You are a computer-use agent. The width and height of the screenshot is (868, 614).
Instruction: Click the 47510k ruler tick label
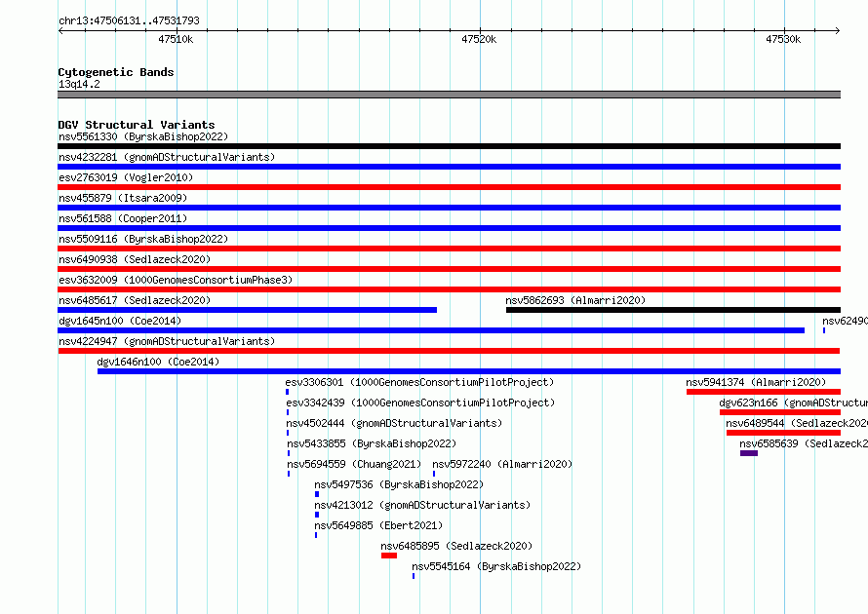176,39
